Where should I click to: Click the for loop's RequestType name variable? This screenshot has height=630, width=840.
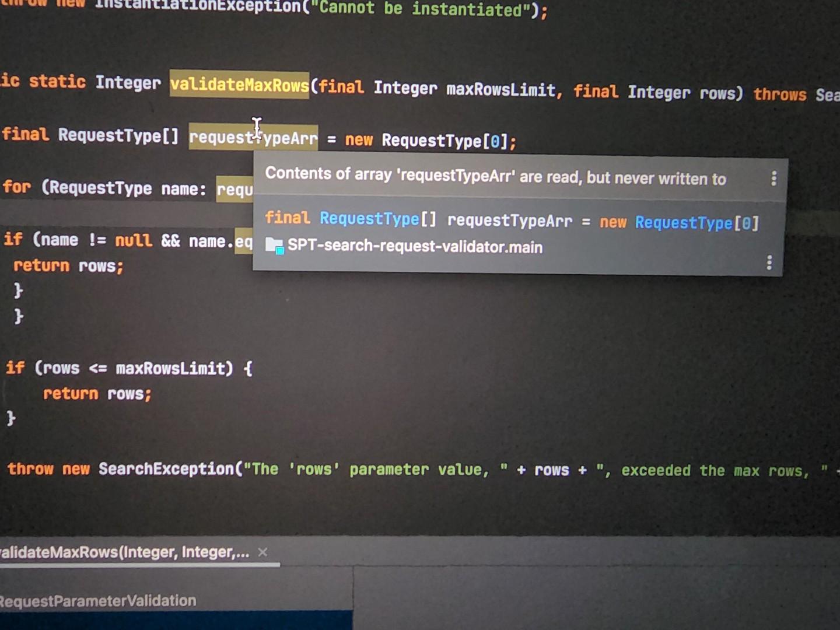[x=181, y=188]
